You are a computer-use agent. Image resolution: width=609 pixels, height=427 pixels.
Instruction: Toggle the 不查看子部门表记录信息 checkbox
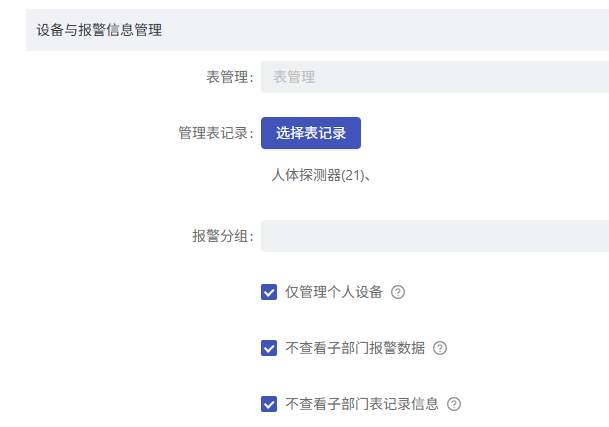point(269,404)
